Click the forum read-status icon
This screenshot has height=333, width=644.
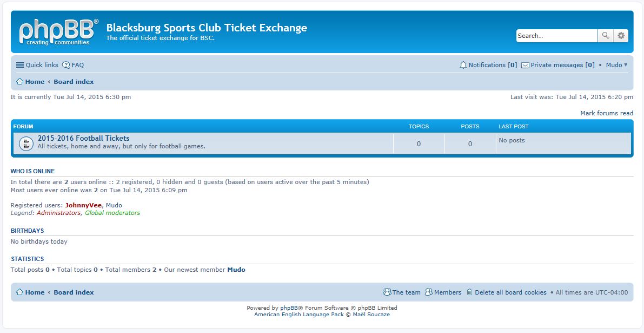26,143
